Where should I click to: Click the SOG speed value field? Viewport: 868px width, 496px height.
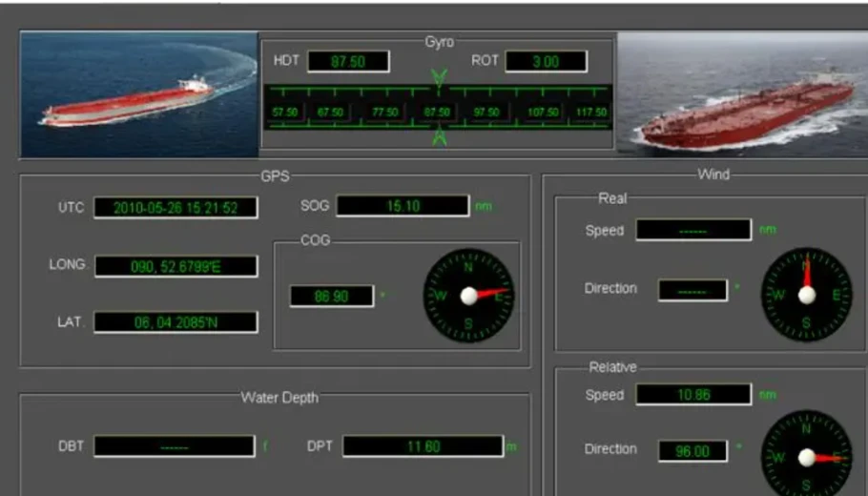tap(403, 206)
